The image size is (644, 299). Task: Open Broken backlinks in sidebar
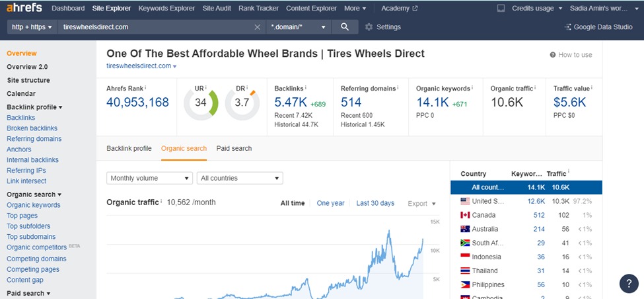tap(32, 128)
